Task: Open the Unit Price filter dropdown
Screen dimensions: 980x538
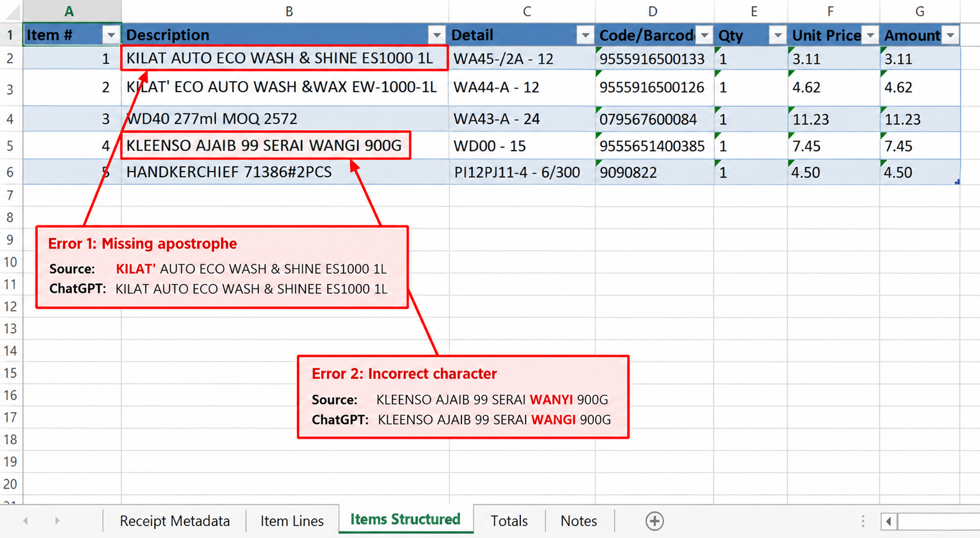Action: click(x=870, y=35)
